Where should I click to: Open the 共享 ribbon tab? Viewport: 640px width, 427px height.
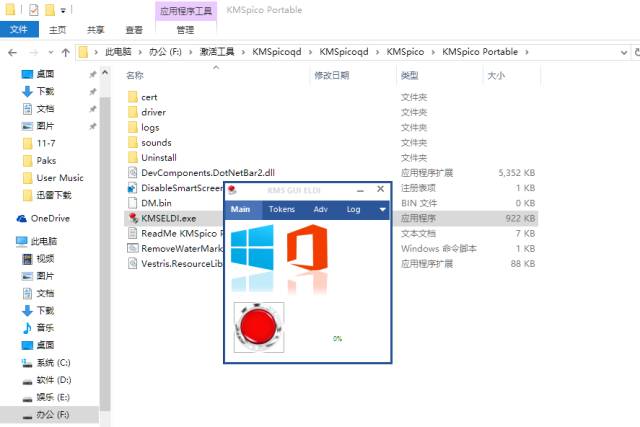point(96,30)
